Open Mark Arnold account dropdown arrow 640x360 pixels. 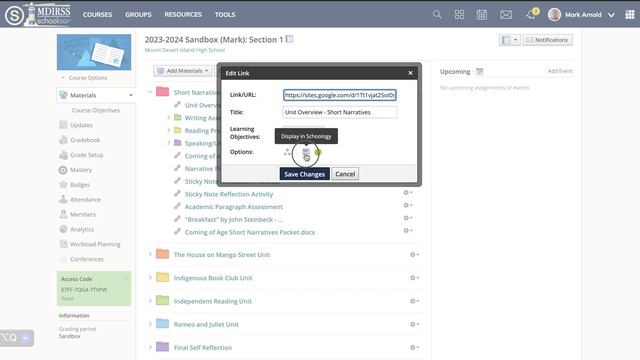pyautogui.click(x=611, y=15)
